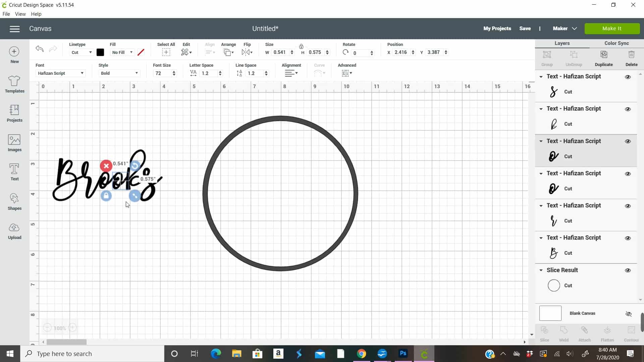This screenshot has height=362, width=644.
Task: Click the red delete handle on selection
Action: [x=106, y=166]
